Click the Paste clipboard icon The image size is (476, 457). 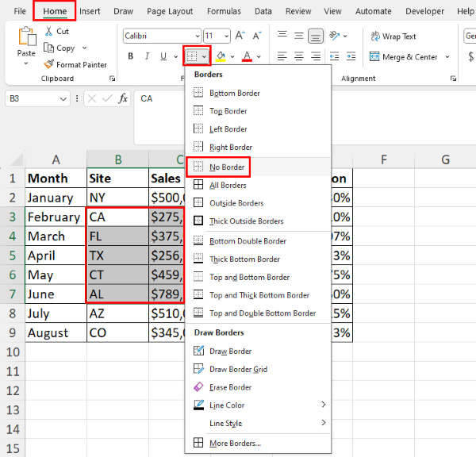pos(26,38)
